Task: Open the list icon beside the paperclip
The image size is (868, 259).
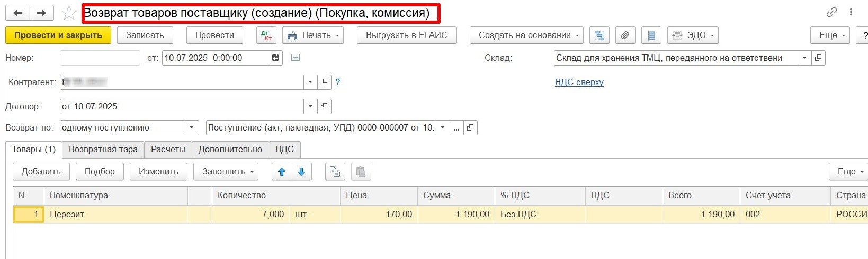Action: pyautogui.click(x=651, y=35)
